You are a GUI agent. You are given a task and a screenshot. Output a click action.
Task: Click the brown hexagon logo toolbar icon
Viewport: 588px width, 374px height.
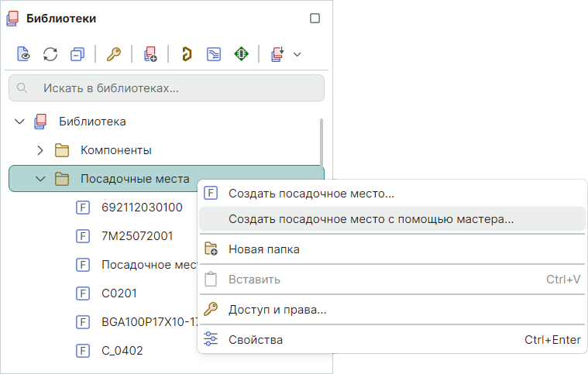pyautogui.click(x=187, y=54)
